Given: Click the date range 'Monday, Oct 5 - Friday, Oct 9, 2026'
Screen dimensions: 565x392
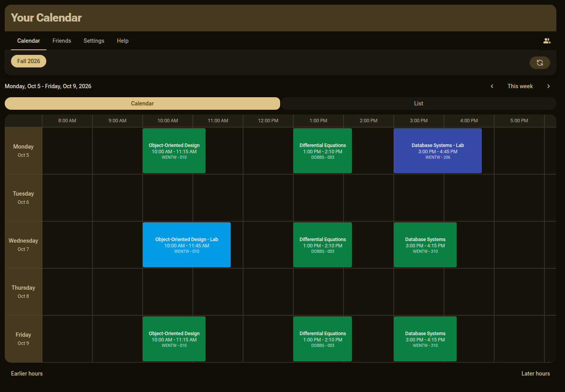Looking at the screenshot, I should (x=48, y=86).
